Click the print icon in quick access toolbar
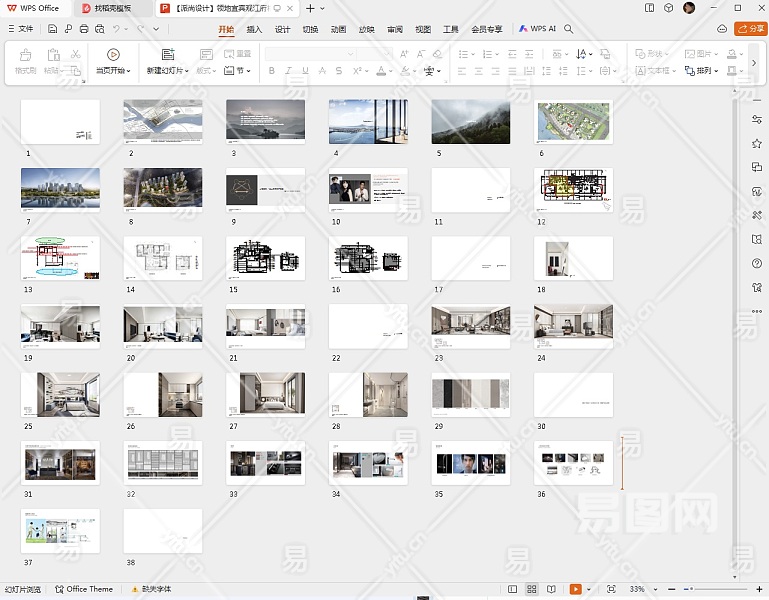 (83, 29)
